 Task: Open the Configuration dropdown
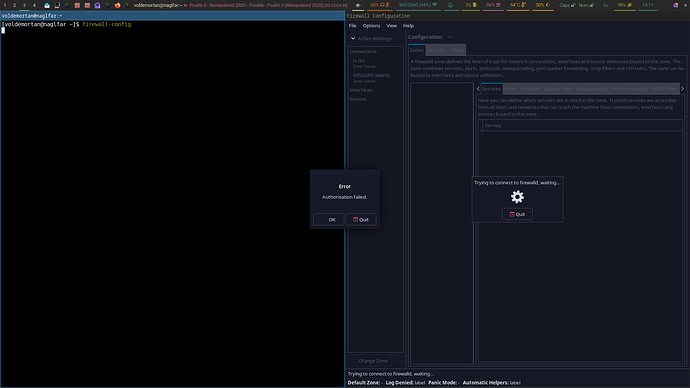(x=450, y=37)
